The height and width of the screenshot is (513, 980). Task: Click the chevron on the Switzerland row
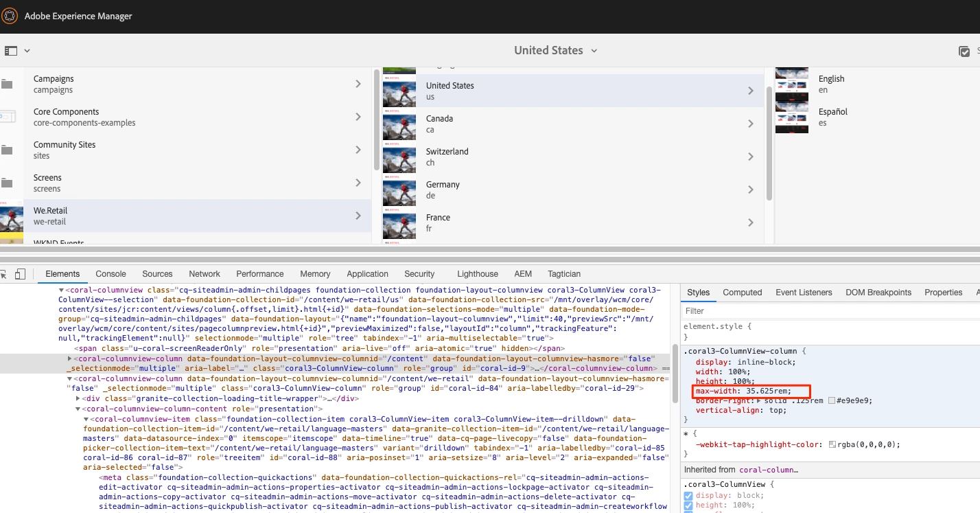tap(751, 157)
